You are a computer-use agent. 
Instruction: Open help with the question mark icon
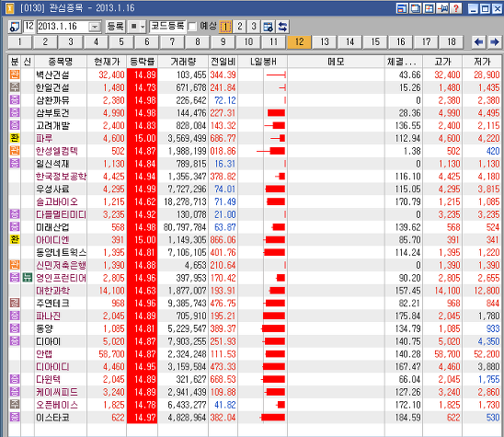point(456,8)
